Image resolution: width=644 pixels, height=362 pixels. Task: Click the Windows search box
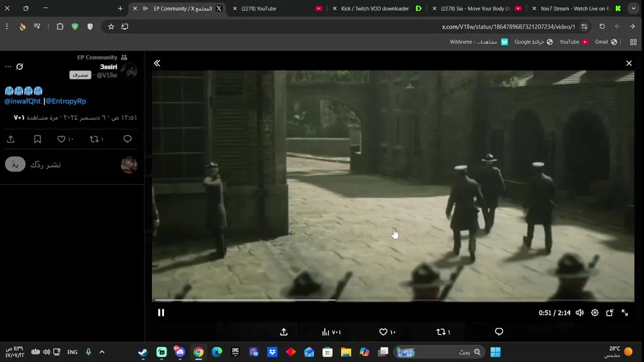pos(440,352)
